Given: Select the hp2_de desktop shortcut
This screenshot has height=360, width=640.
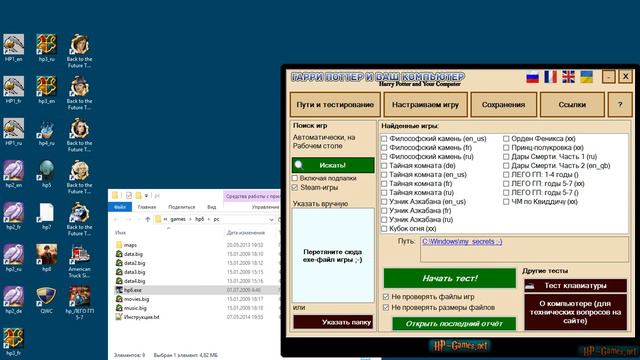Looking at the screenshot, I should click(13, 300).
